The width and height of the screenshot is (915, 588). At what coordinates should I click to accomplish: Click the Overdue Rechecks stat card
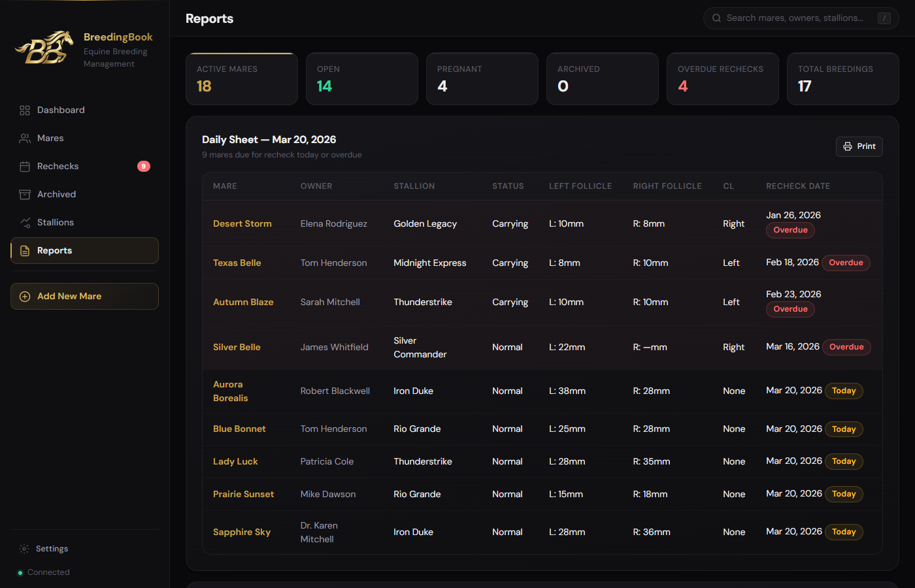coord(723,79)
